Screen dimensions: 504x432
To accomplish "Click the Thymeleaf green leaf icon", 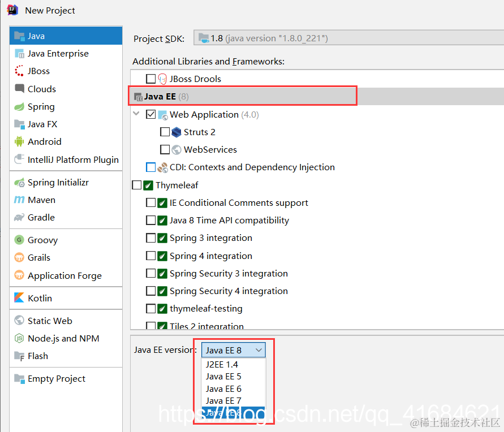I will point(148,185).
